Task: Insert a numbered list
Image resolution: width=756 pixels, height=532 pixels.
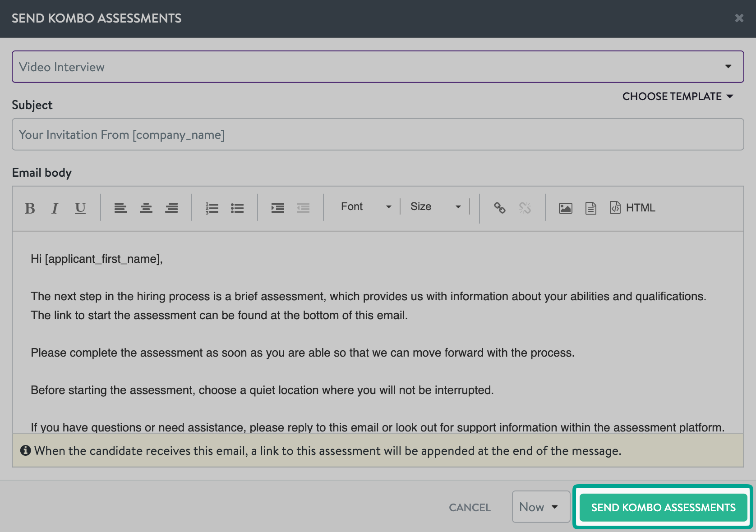Action: click(x=212, y=208)
